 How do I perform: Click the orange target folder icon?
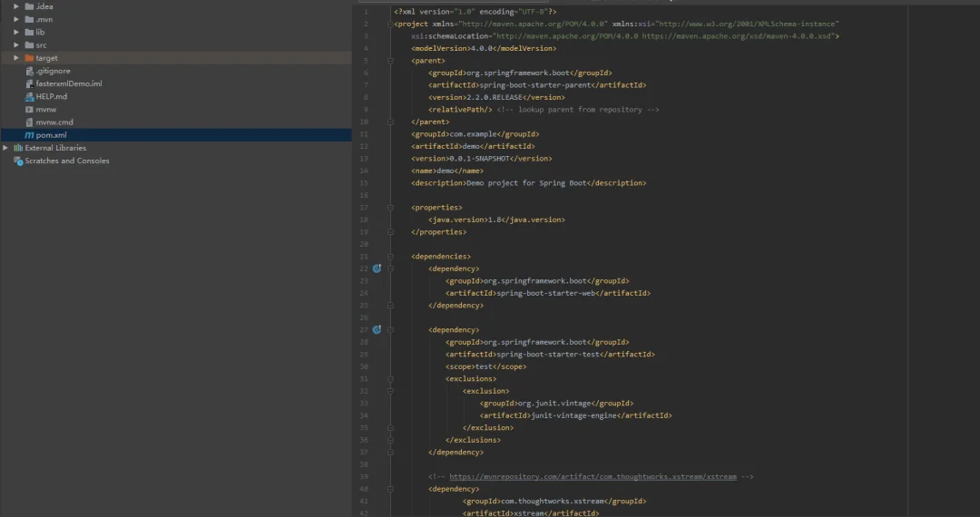(x=29, y=58)
